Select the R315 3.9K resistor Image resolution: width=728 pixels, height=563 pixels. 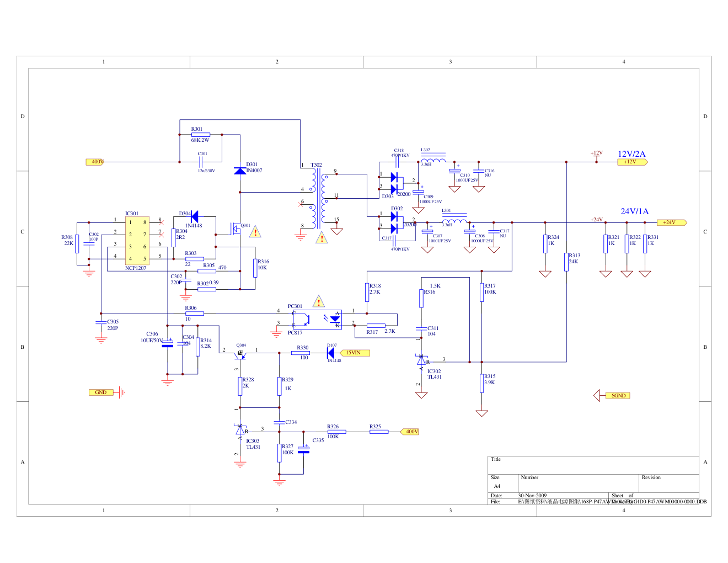pyautogui.click(x=481, y=383)
